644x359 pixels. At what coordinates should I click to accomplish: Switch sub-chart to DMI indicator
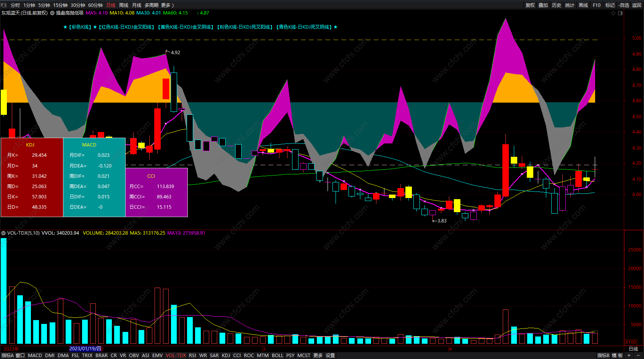[50, 356]
